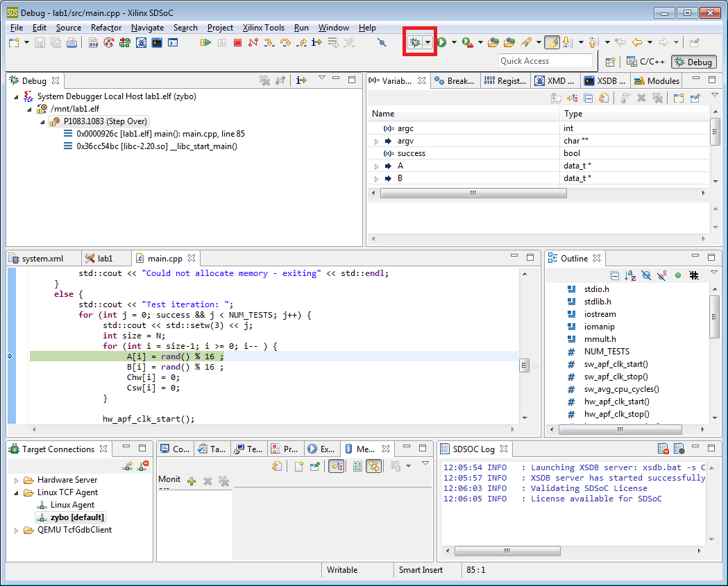
Task: Expand the QEMU TcfGdbClient folder
Action: point(16,531)
